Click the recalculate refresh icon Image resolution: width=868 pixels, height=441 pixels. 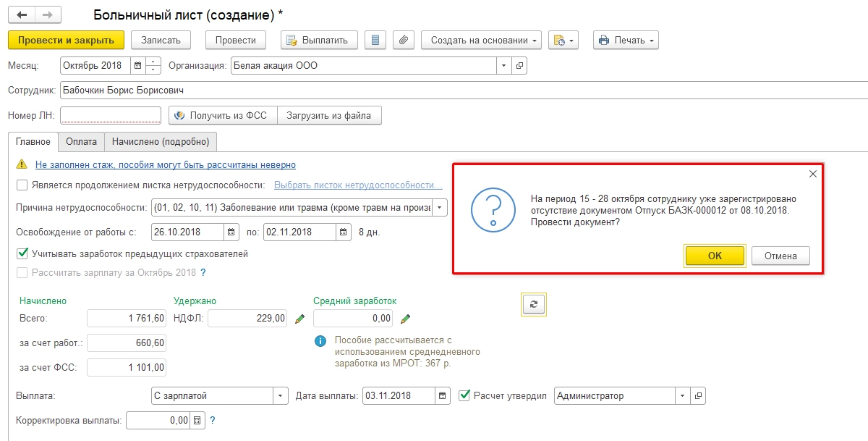point(534,305)
